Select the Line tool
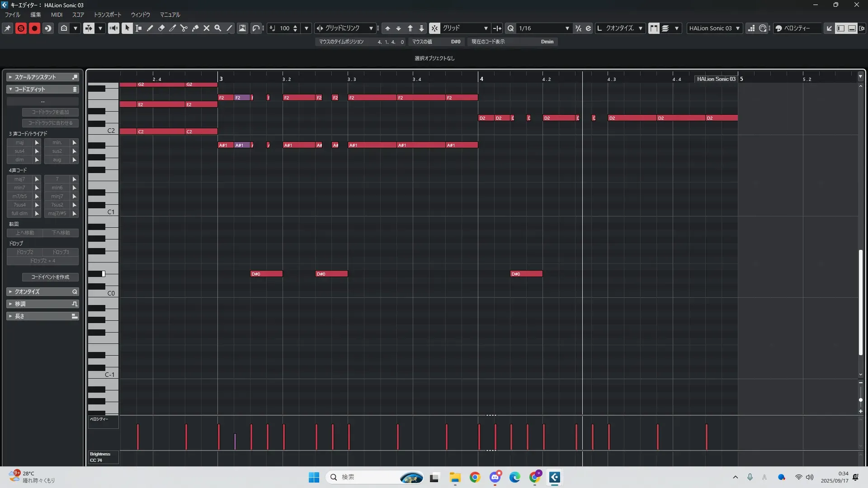Image resolution: width=868 pixels, height=488 pixels. tap(230, 28)
